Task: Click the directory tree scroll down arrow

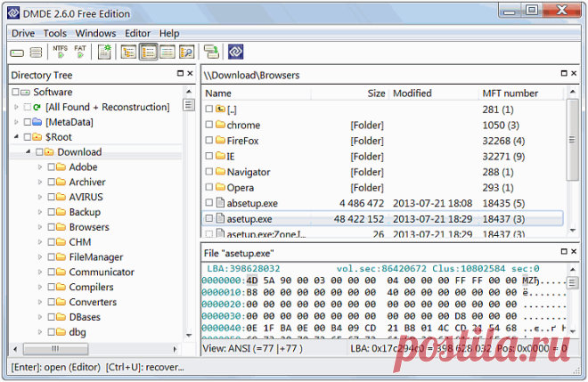Action: [189, 335]
